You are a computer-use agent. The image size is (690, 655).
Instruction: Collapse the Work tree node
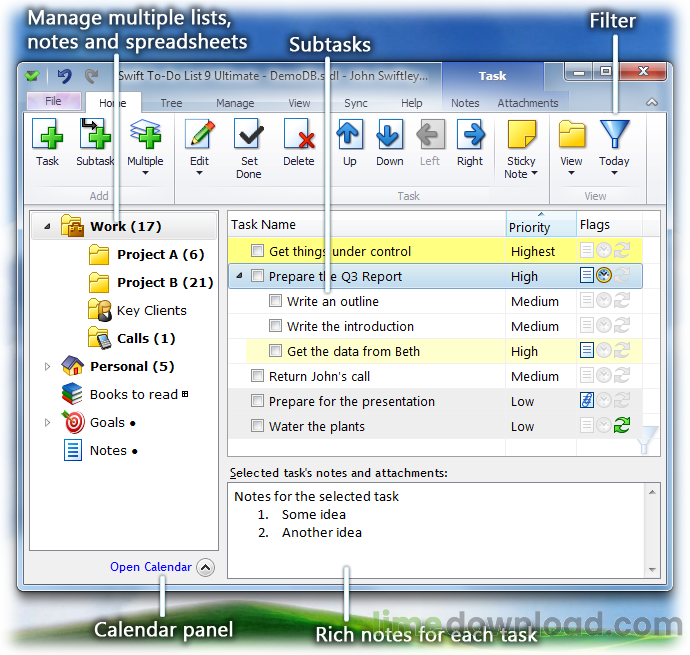(47, 227)
